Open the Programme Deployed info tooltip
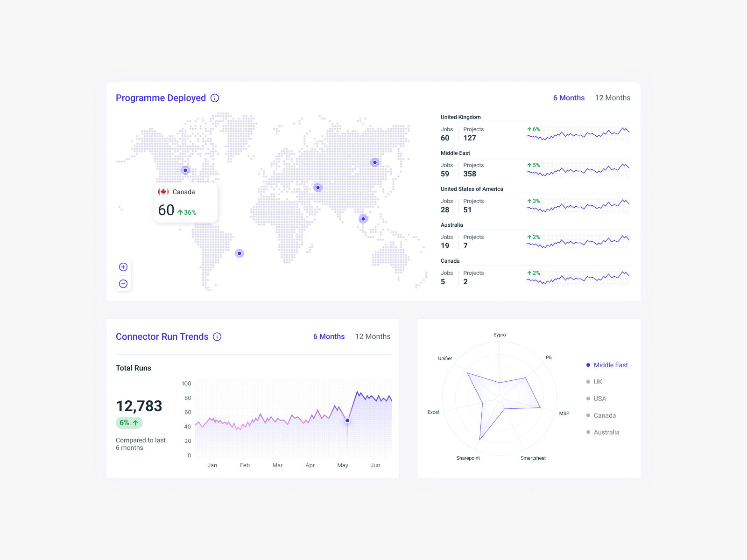The image size is (747, 560). tap(215, 98)
